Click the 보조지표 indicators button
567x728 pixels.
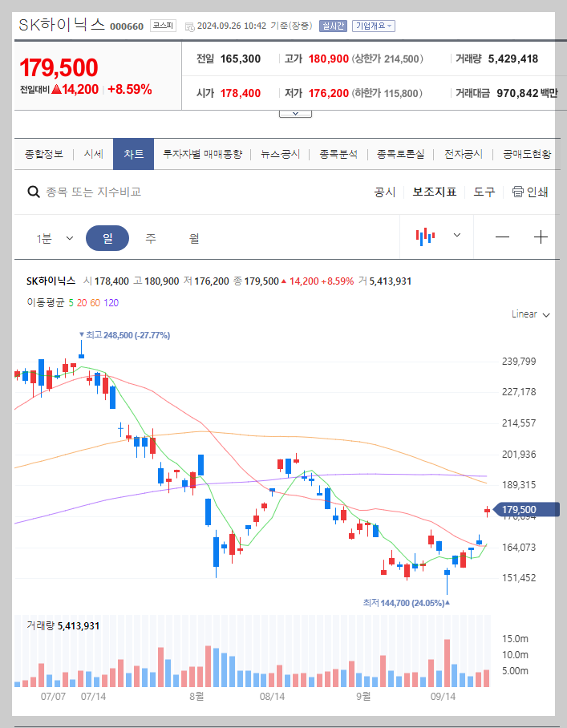434,192
